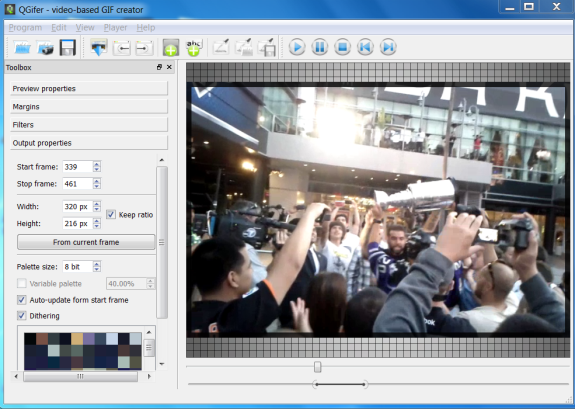Image resolution: width=575 pixels, height=409 pixels.
Task: Expand the Preview properties section
Action: 89,88
